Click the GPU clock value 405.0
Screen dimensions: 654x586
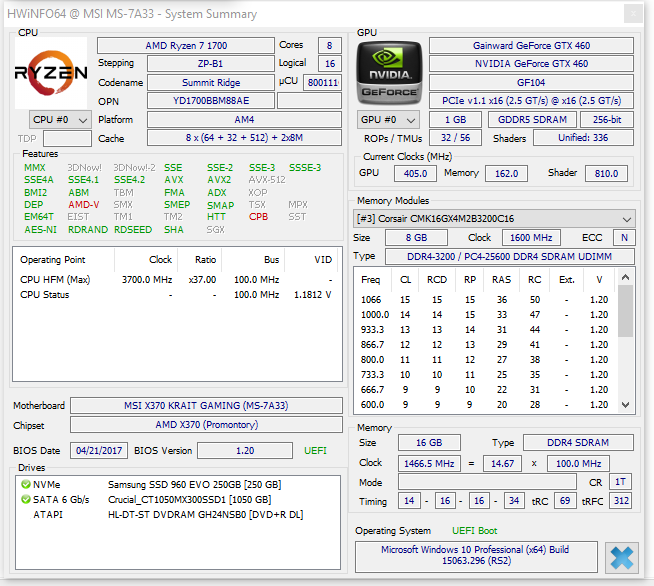415,174
